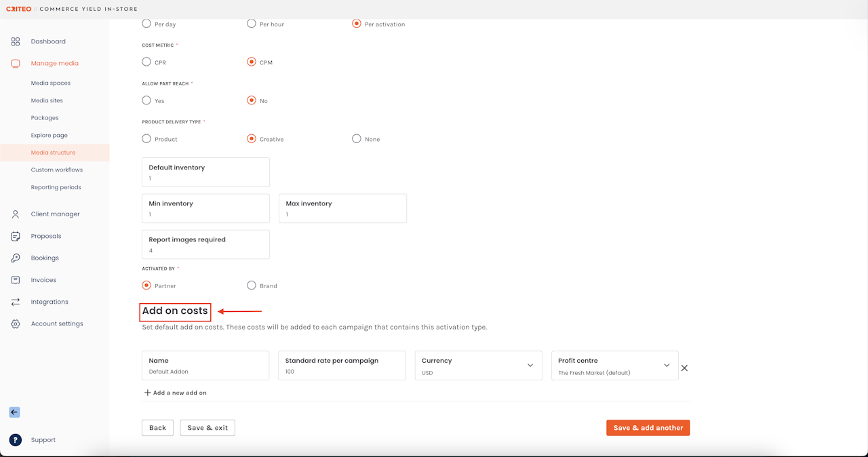Click the Client manager person icon

pos(16,214)
